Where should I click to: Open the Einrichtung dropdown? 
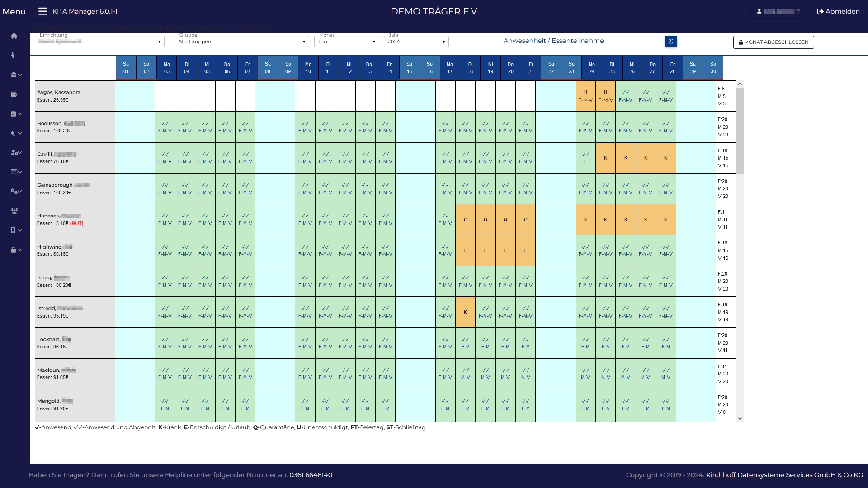99,42
